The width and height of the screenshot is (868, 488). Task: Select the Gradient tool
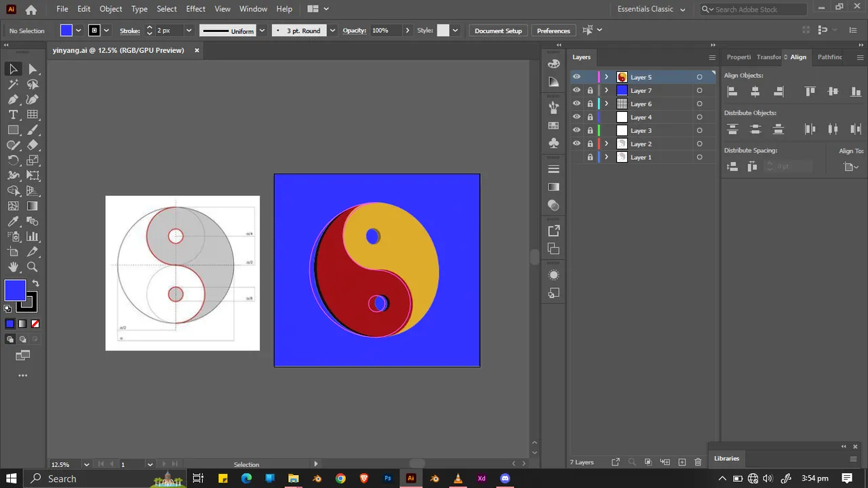pos(33,206)
